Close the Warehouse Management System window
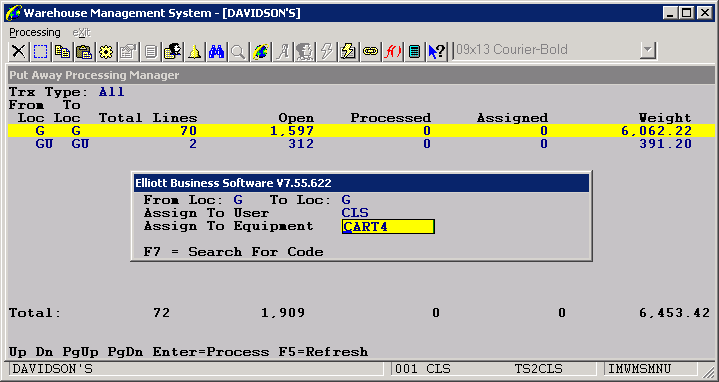Image resolution: width=719 pixels, height=382 pixels. pyautogui.click(x=704, y=13)
